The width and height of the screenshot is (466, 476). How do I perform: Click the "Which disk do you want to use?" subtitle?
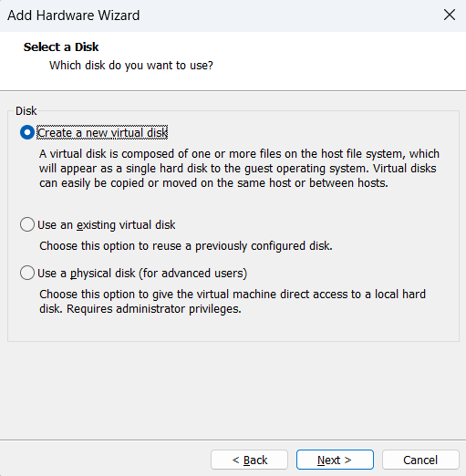pyautogui.click(x=131, y=66)
